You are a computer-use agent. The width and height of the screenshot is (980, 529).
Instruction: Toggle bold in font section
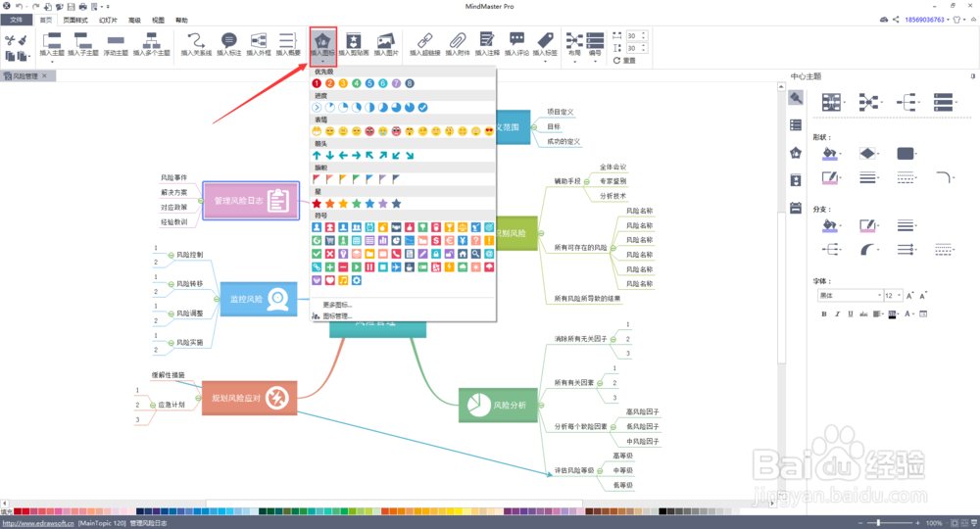pos(824,314)
